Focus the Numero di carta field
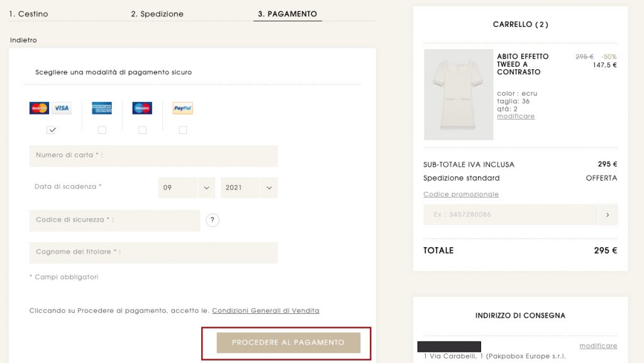Screen dimensions: 644x363 click(x=153, y=156)
